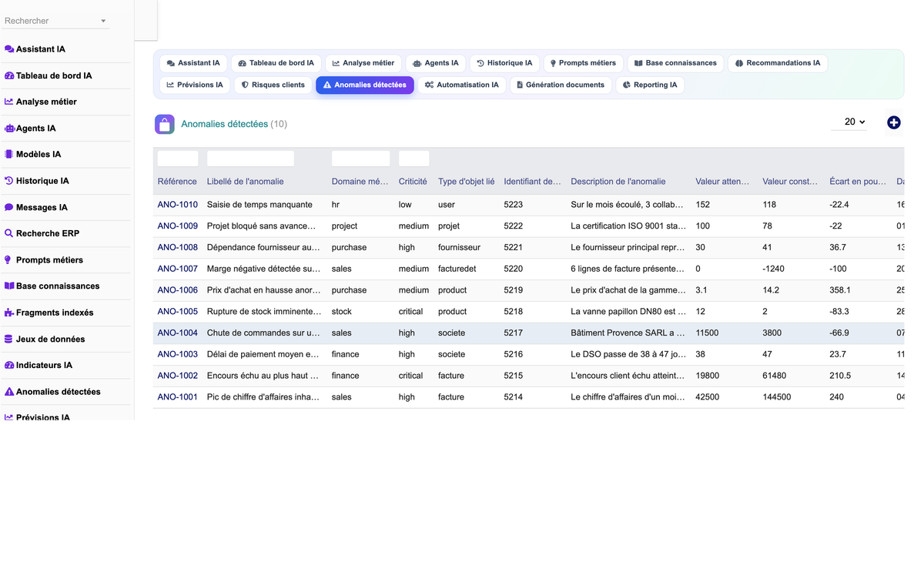Select Modèles IA sidebar item

click(x=32, y=155)
